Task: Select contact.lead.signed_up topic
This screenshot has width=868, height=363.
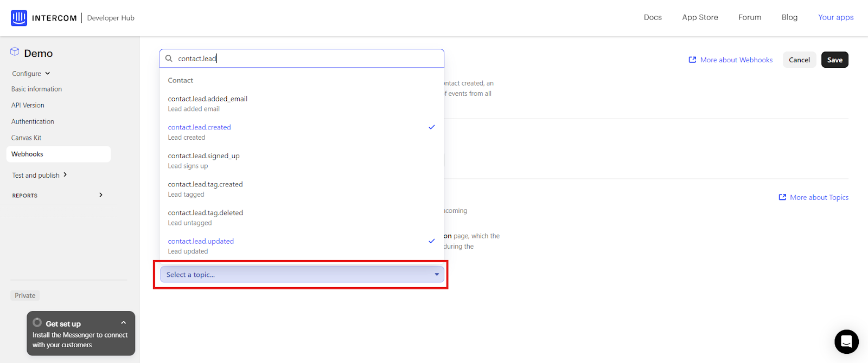Action: pyautogui.click(x=302, y=160)
